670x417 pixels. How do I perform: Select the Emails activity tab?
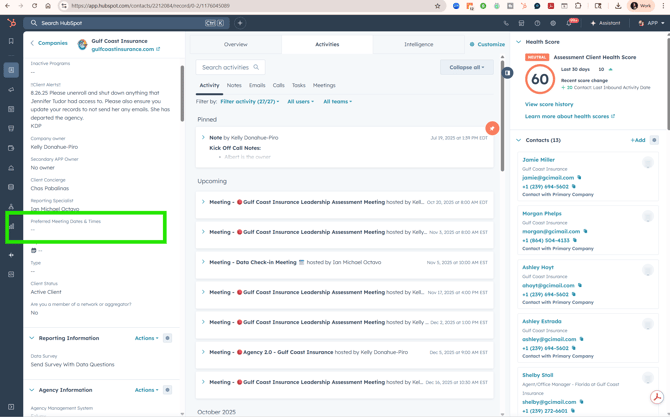click(257, 85)
